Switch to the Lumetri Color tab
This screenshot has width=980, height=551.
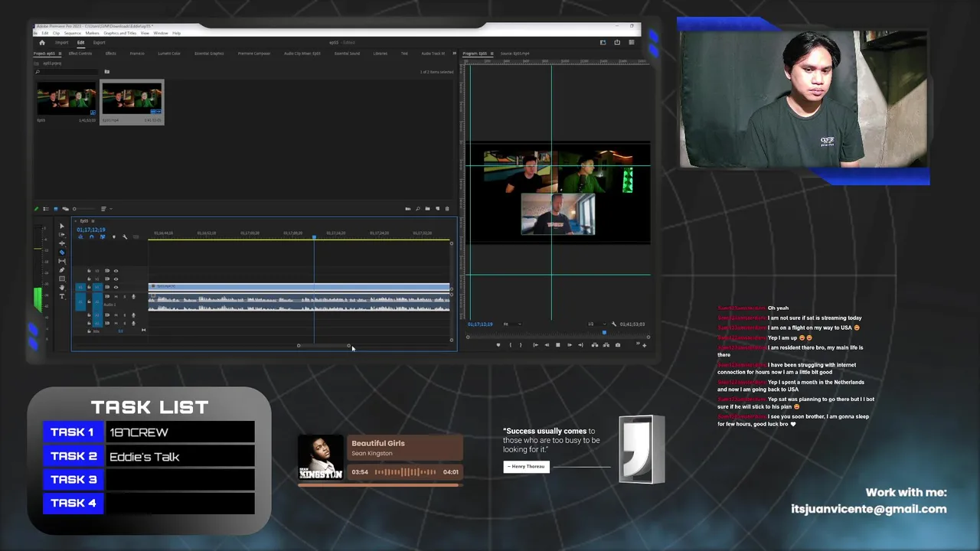click(x=169, y=54)
